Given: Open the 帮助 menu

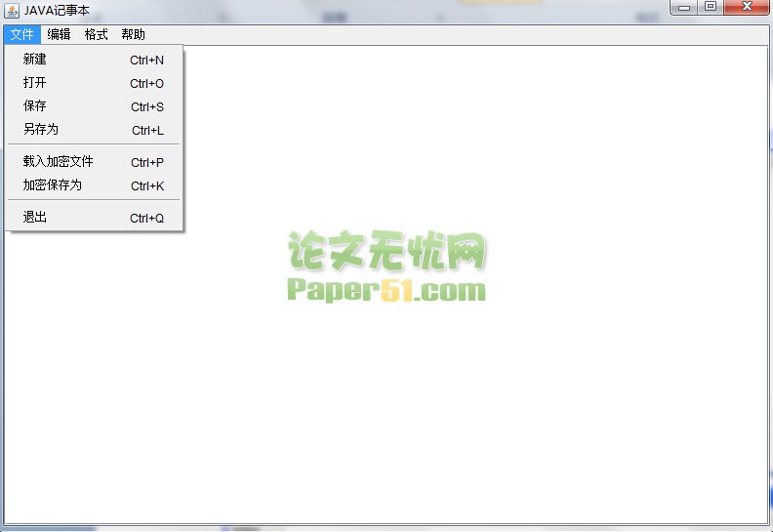Looking at the screenshot, I should point(133,34).
